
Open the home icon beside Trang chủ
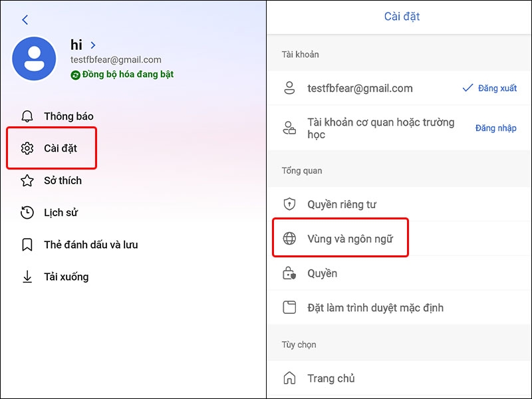click(x=290, y=378)
